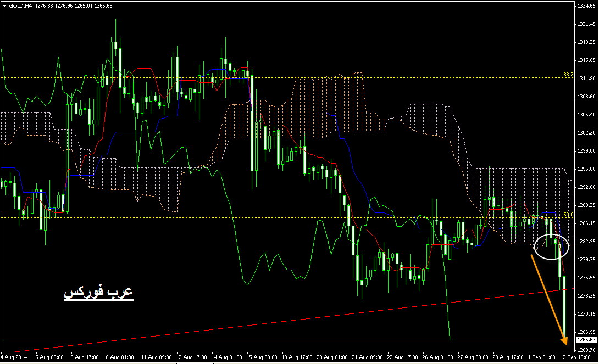Viewport: 599px width, 364px height.
Task: Click price axis value 1311.80
Action: [x=586, y=79]
